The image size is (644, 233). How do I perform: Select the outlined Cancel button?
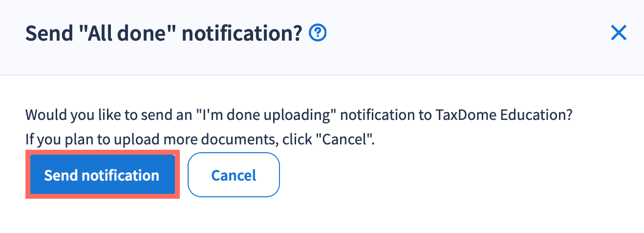coord(234,175)
